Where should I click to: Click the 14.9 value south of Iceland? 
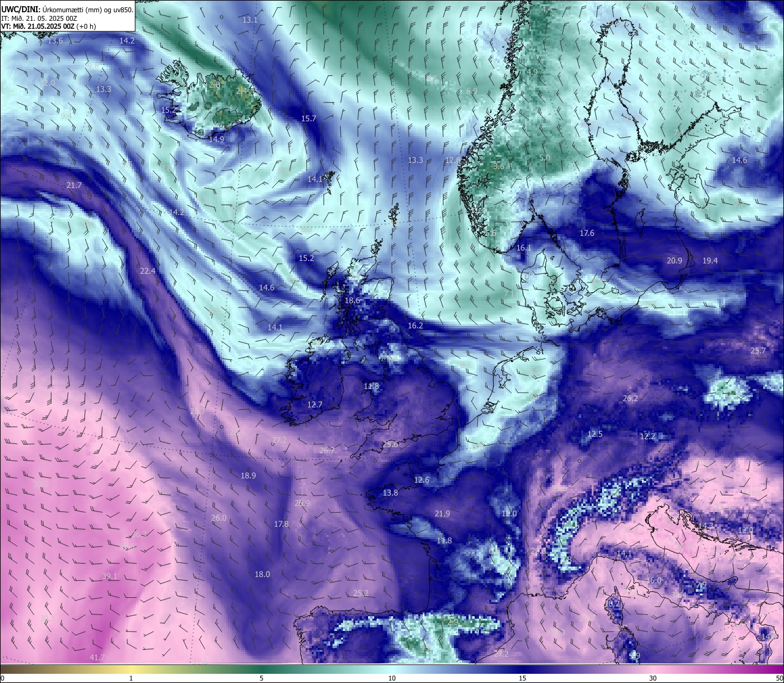tap(216, 139)
